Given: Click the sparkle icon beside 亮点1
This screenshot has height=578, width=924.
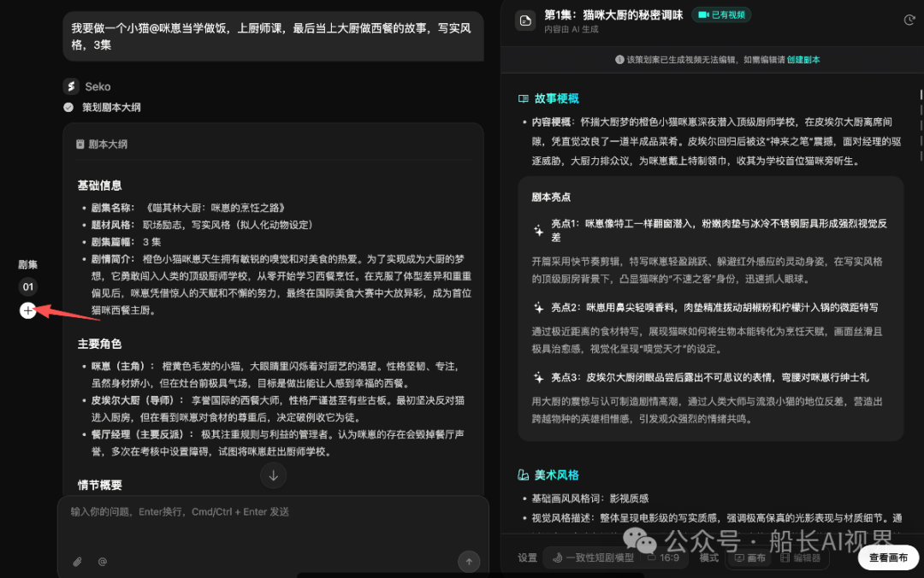Looking at the screenshot, I should (539, 230).
